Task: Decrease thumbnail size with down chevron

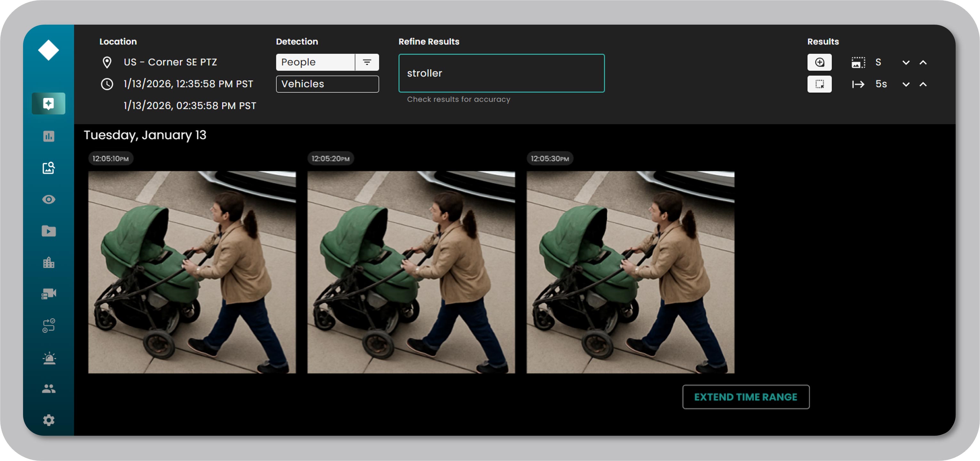Action: tap(906, 62)
